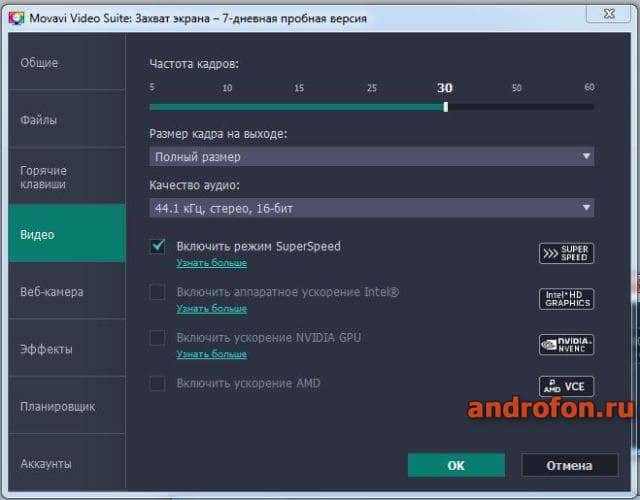Viewport: 640px width, 500px height.
Task: Disable the SuperSpeed mode checkbox
Action: (157, 247)
